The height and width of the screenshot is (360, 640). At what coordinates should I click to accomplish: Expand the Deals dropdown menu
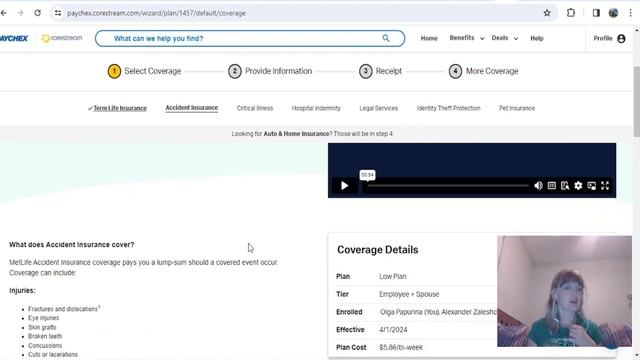(x=505, y=38)
